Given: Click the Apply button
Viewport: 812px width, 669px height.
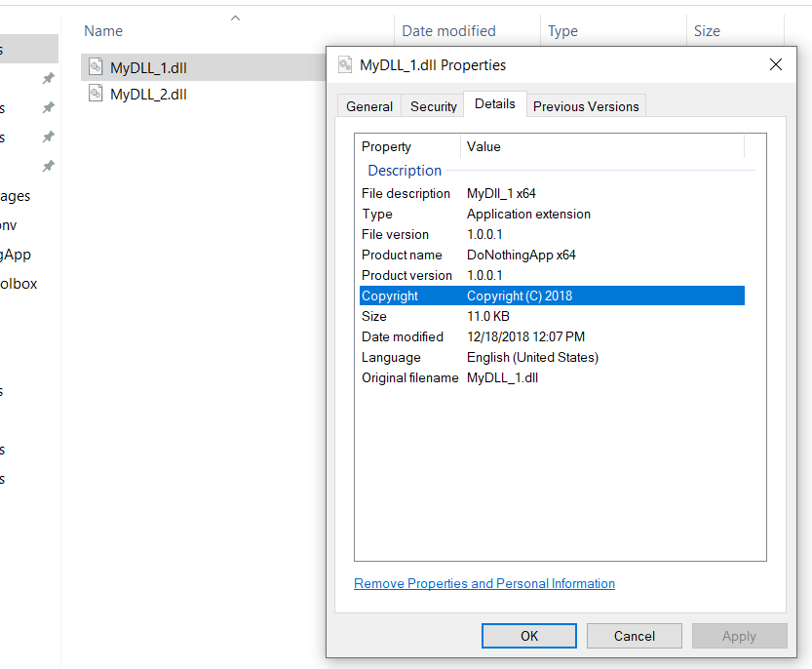Looking at the screenshot, I should pyautogui.click(x=739, y=636).
